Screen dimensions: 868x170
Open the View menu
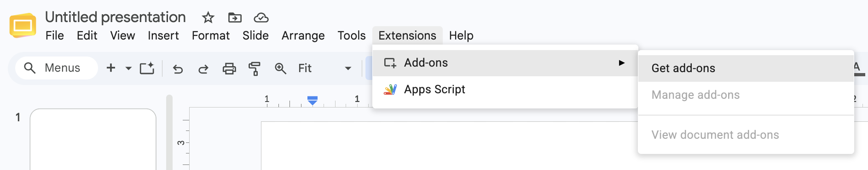click(x=122, y=35)
